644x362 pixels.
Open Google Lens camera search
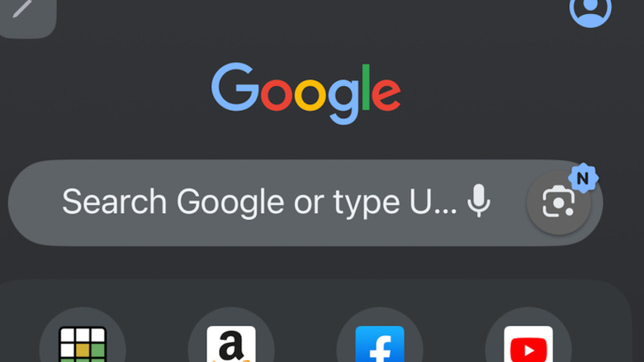pyautogui.click(x=559, y=202)
